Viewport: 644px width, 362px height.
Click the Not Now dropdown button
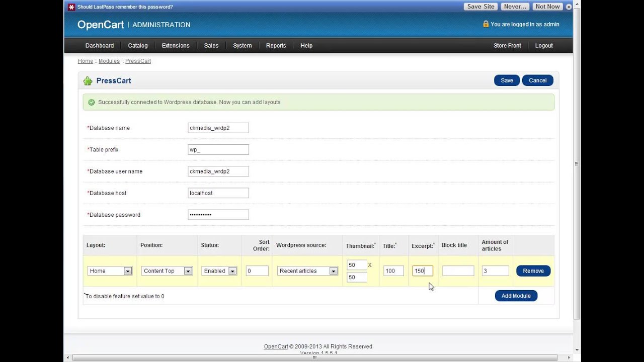[548, 7]
